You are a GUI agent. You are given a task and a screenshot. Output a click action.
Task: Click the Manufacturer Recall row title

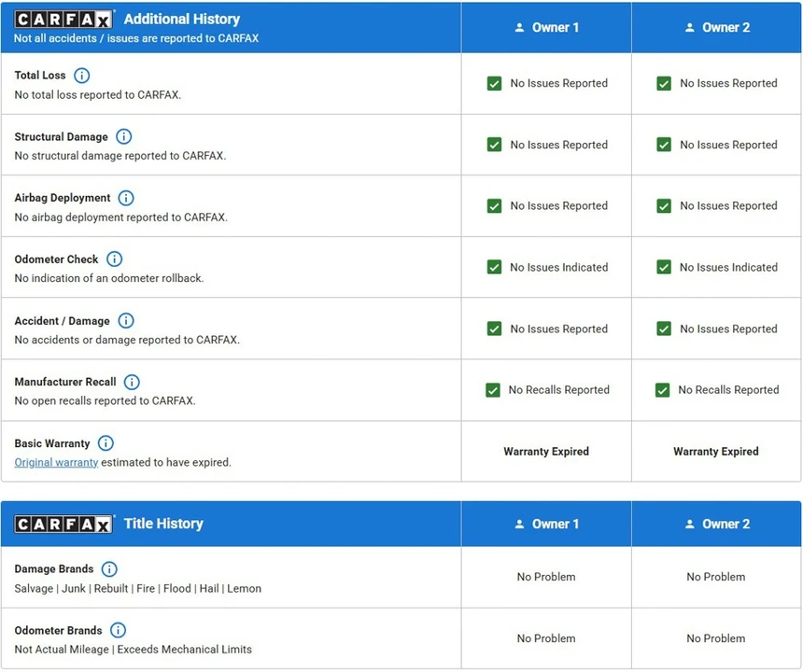[65, 382]
